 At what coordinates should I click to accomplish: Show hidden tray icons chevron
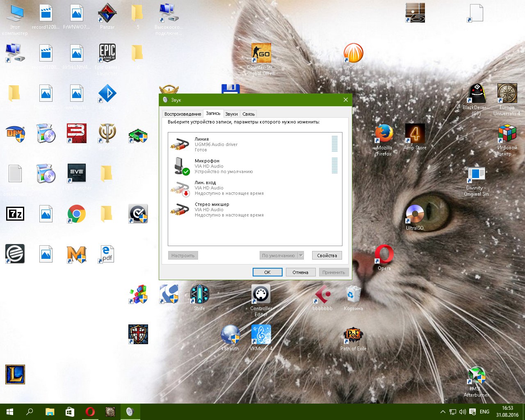point(443,412)
